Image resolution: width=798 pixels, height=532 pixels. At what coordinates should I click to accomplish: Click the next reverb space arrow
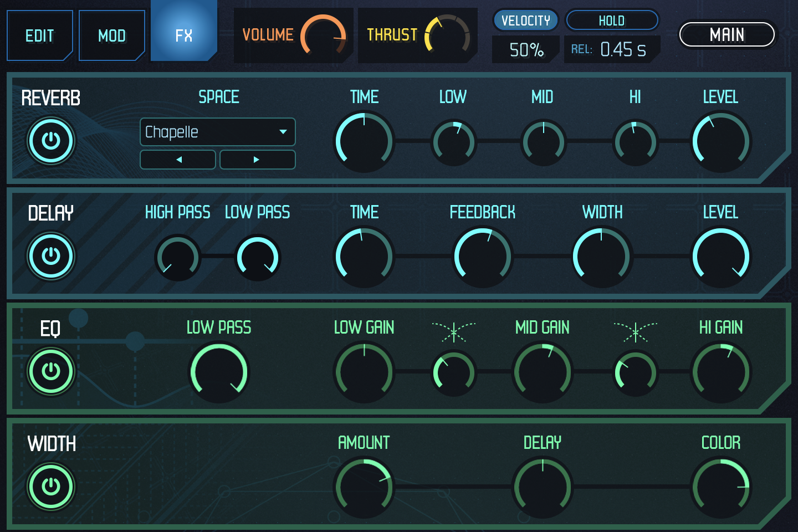[257, 160]
